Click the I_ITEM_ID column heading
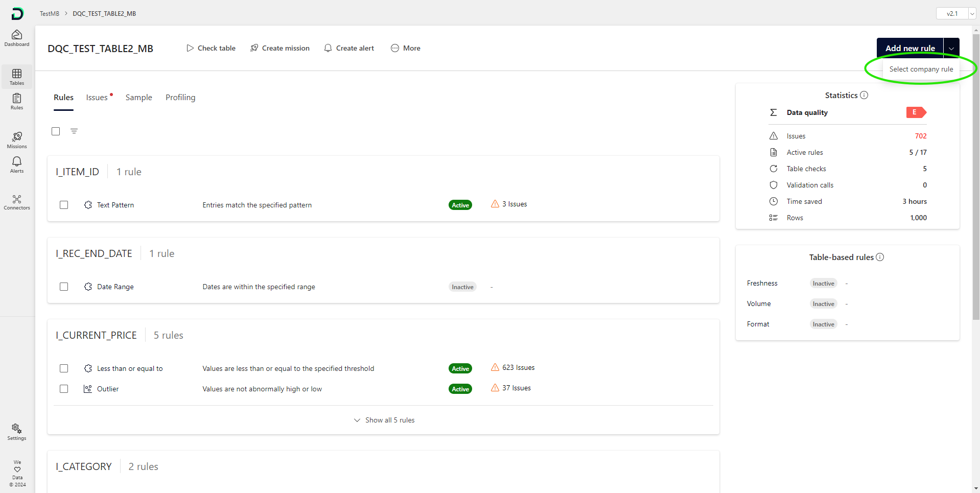The height and width of the screenshot is (493, 980). (78, 172)
